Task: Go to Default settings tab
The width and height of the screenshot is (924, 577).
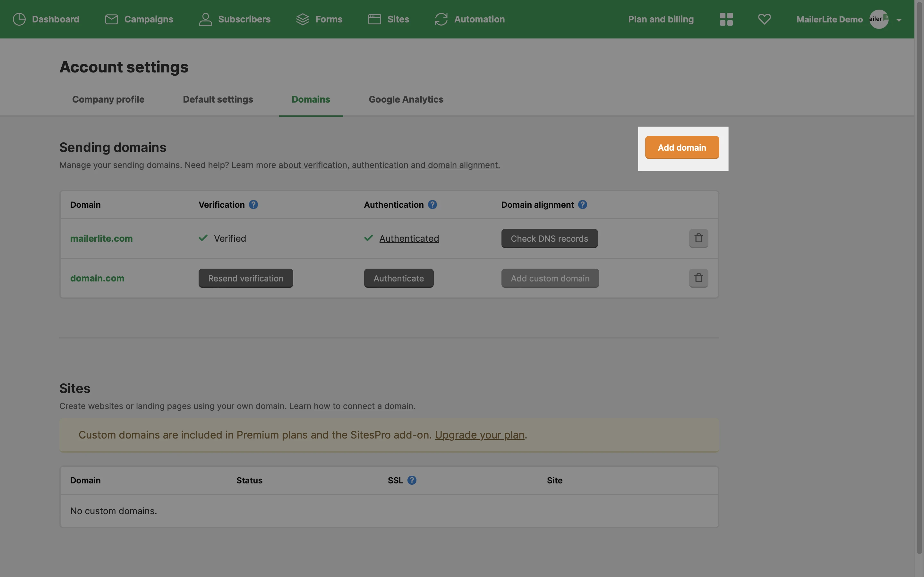Action: click(218, 99)
